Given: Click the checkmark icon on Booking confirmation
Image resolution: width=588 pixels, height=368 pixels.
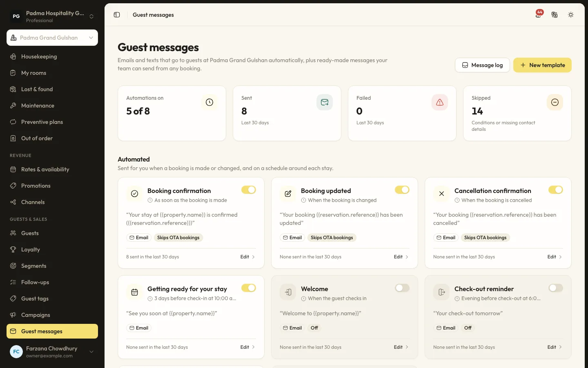Looking at the screenshot, I should (x=134, y=194).
